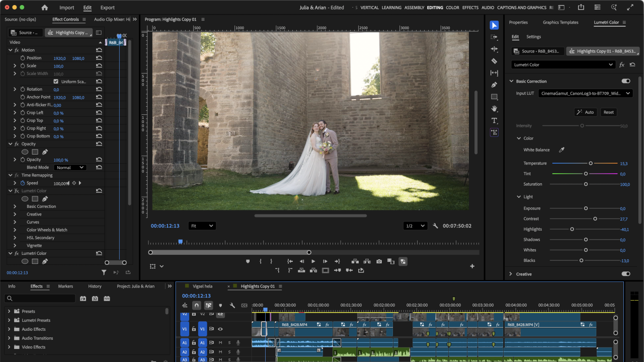Image resolution: width=644 pixels, height=362 pixels.
Task: Toggle Basic Correction on/off switch
Action: [625, 81]
